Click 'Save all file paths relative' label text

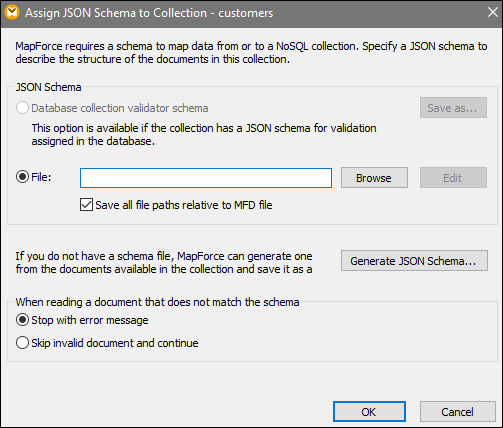184,205
